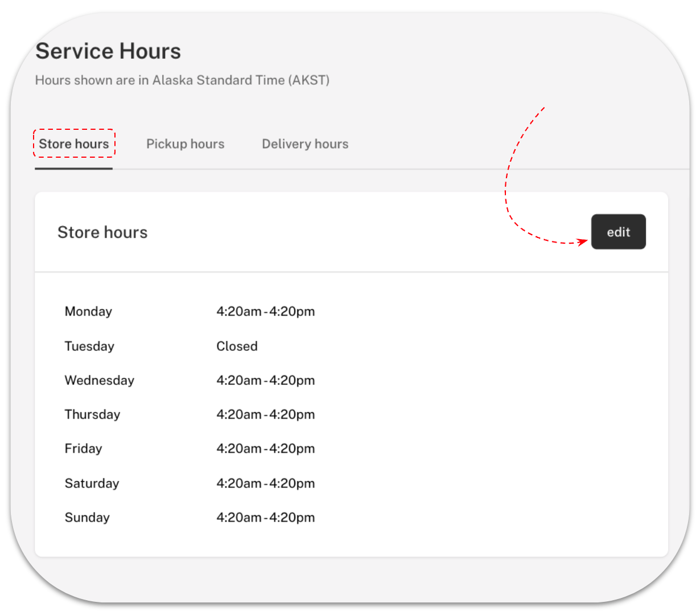Select the Wednesday row label
Screen dimensions: 700x611
tap(99, 380)
